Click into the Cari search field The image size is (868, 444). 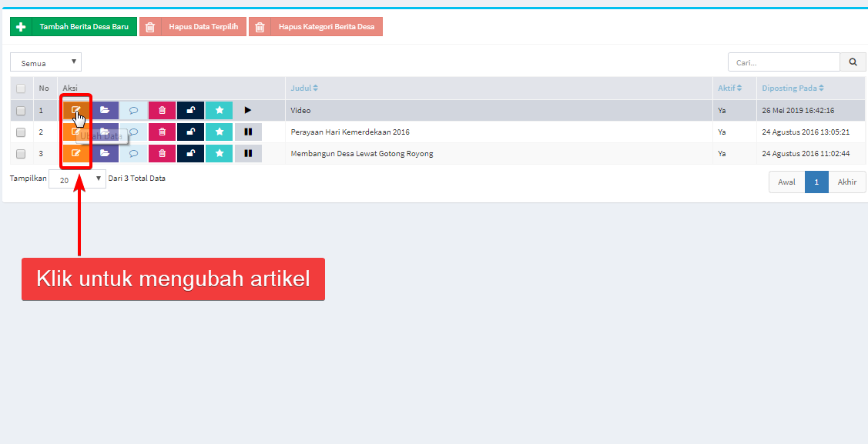[784, 62]
